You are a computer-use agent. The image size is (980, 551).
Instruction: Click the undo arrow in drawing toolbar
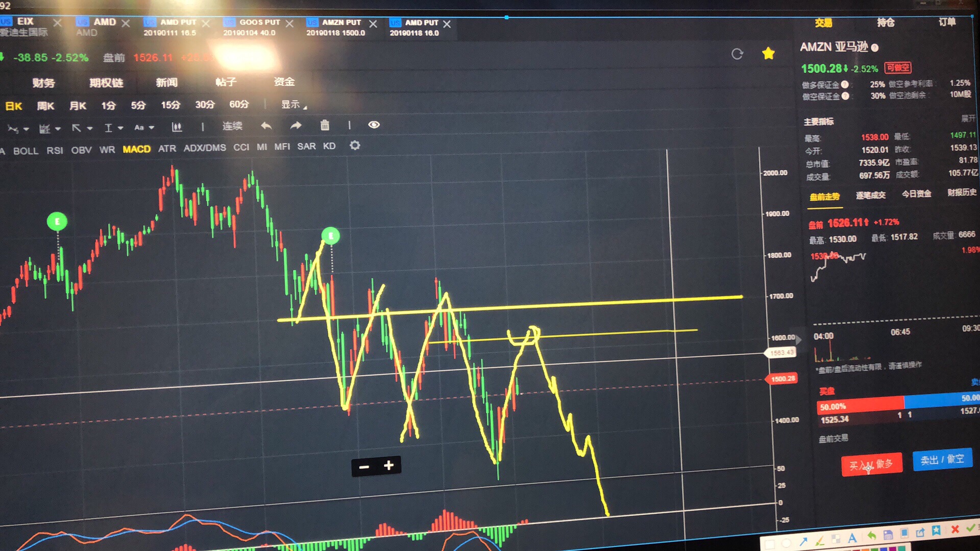[266, 126]
